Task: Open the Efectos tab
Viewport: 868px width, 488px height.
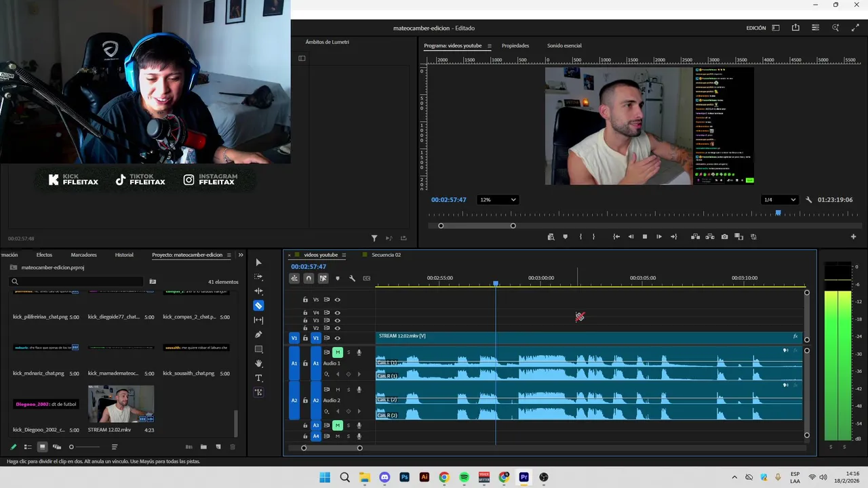Action: click(x=44, y=255)
